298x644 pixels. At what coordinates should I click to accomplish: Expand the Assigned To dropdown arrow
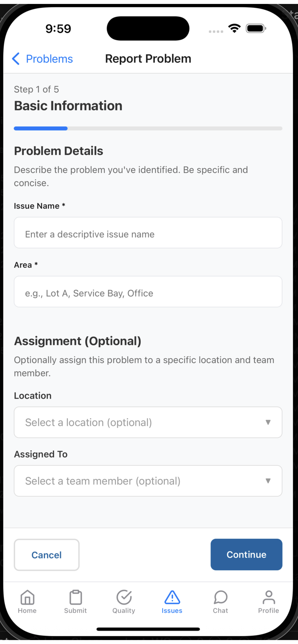[268, 481]
